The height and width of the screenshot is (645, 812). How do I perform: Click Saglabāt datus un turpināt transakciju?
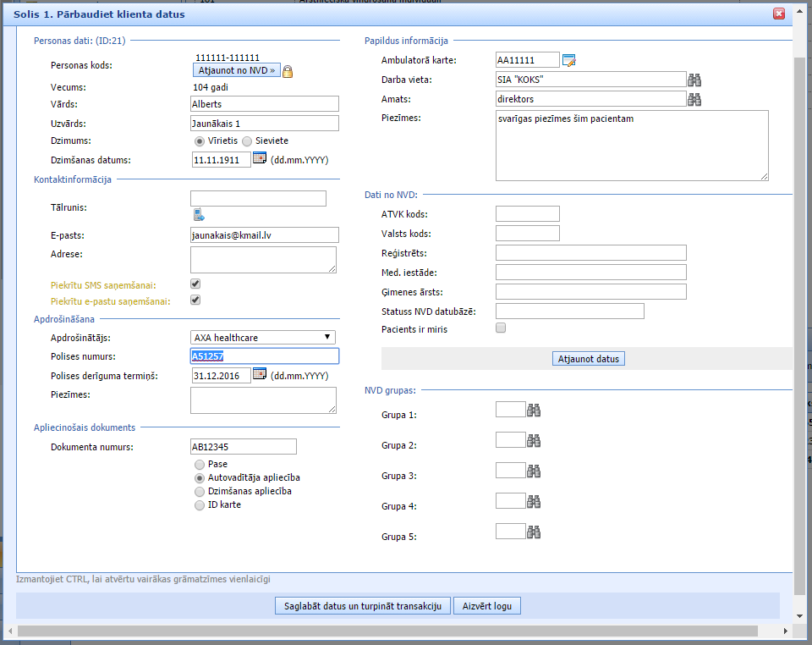point(362,606)
